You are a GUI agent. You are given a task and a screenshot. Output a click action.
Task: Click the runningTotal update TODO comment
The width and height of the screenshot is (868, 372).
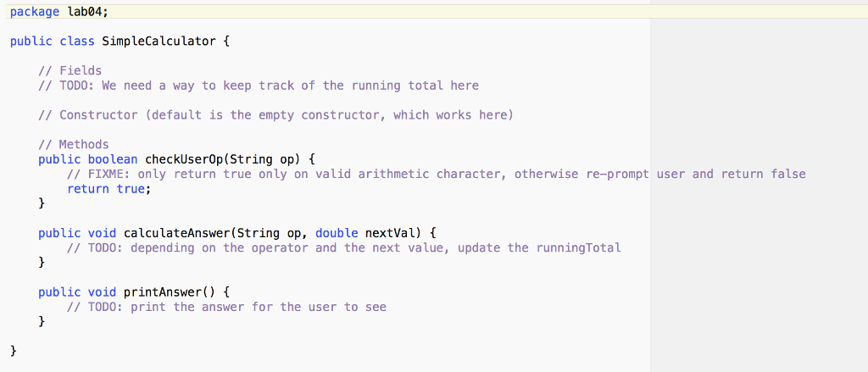click(x=344, y=247)
